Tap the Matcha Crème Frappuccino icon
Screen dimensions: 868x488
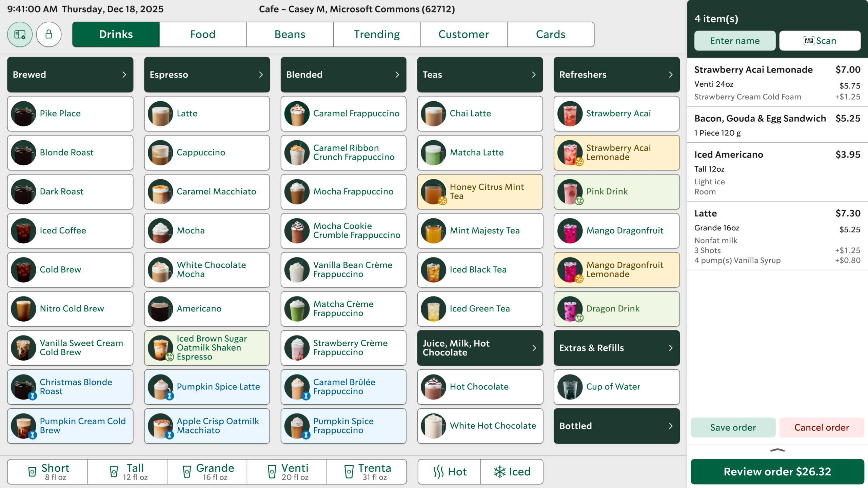(297, 309)
